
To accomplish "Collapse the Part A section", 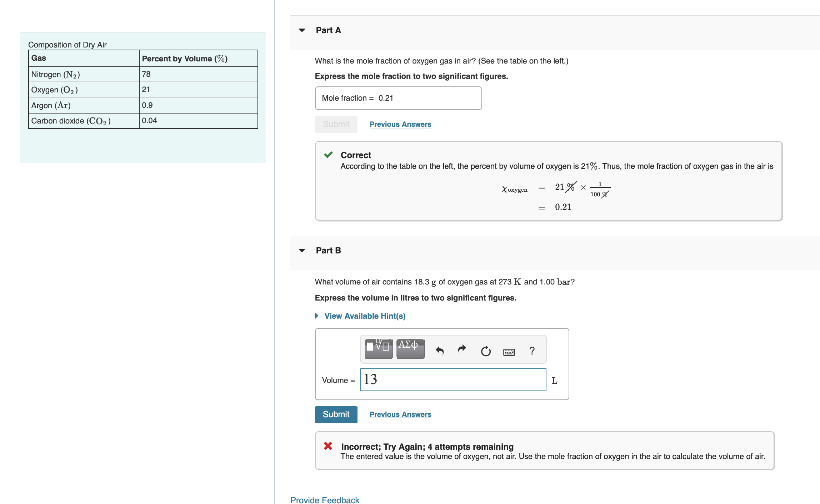I will pyautogui.click(x=302, y=30).
